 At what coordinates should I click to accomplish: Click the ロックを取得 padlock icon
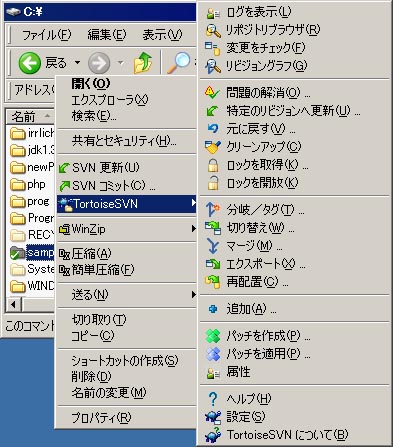pyautogui.click(x=213, y=165)
